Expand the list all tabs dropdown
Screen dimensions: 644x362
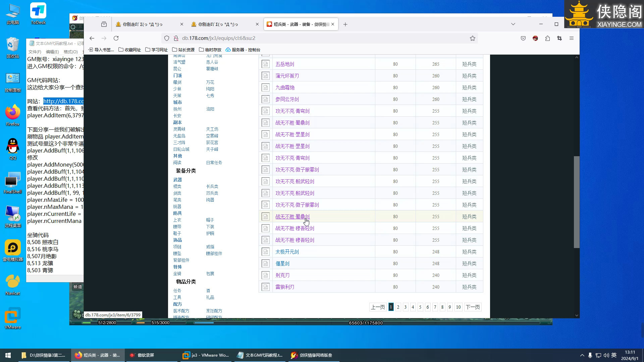pos(513,24)
